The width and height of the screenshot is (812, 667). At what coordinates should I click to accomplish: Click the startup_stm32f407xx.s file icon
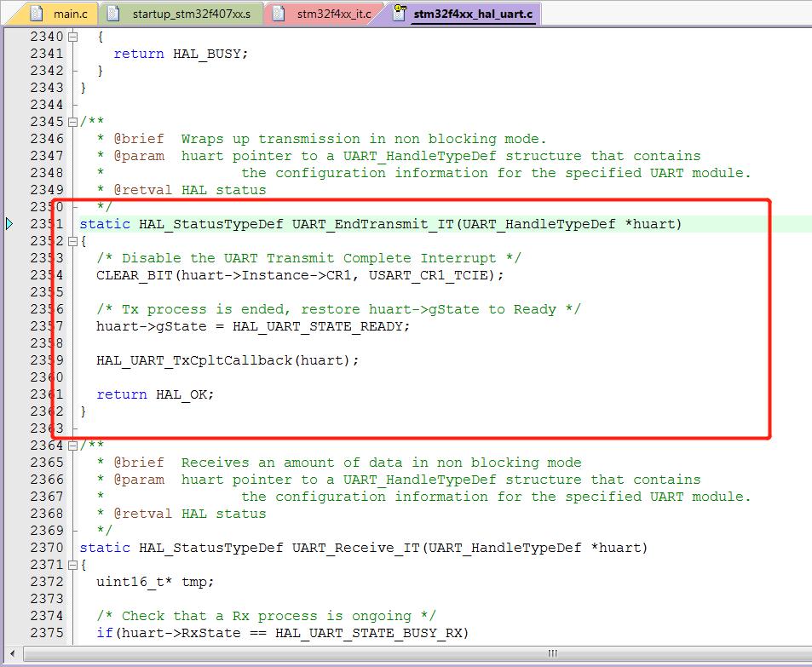click(x=112, y=14)
